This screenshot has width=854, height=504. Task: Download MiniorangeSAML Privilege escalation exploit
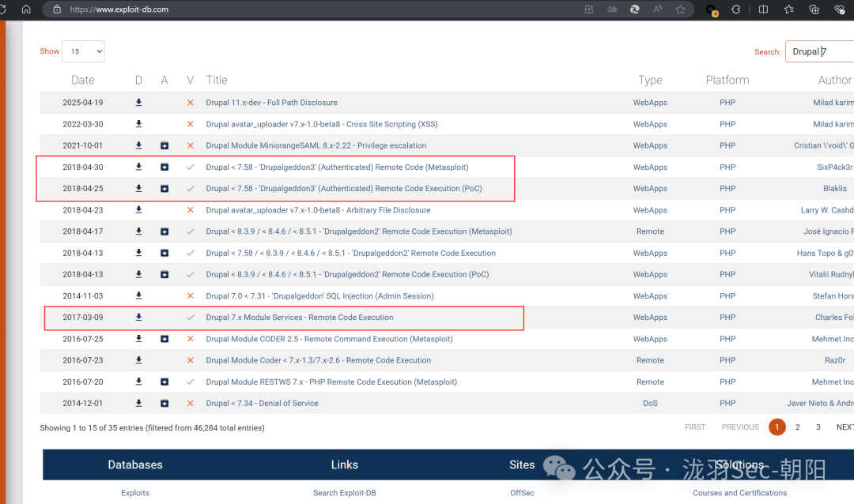point(138,145)
